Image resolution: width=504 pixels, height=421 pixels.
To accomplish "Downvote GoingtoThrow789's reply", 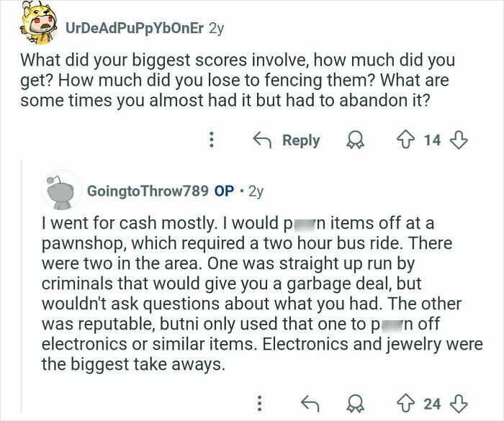I will point(459,403).
